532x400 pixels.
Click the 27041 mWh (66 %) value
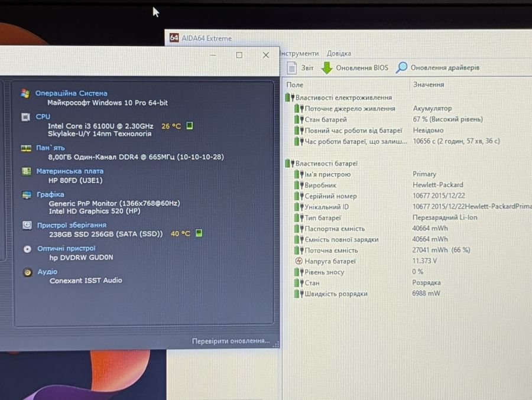(x=441, y=250)
